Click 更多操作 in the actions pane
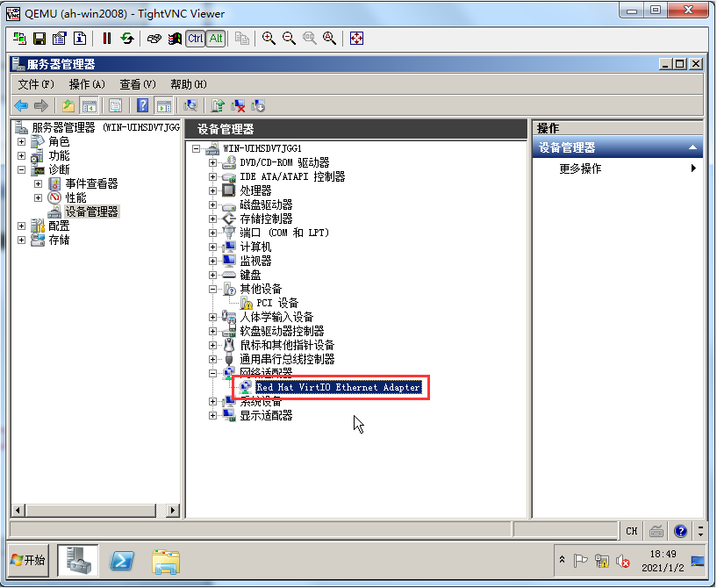The height and width of the screenshot is (588, 717). (580, 169)
